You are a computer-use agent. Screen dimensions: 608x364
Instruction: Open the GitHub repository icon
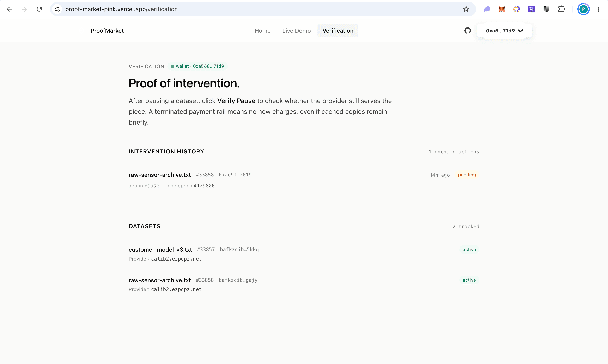coord(468,31)
